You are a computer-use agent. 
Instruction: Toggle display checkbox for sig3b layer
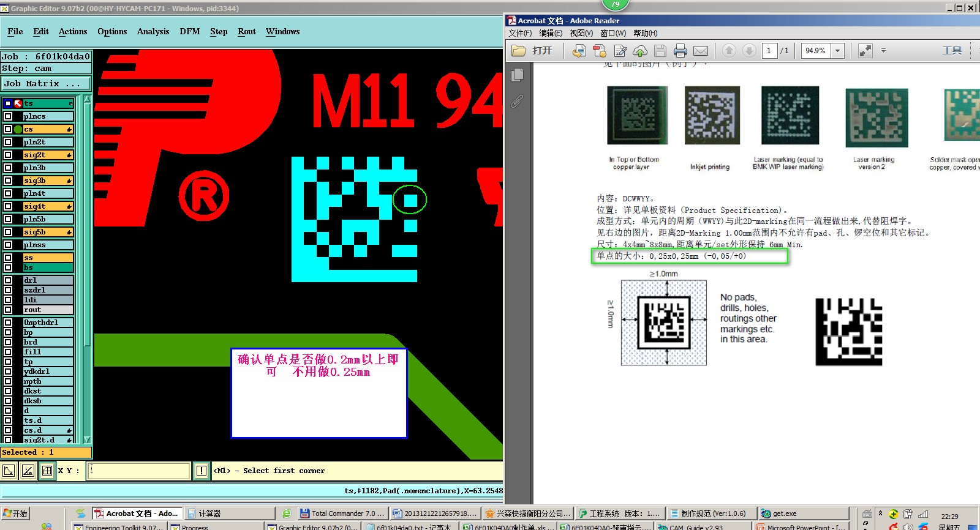8,181
